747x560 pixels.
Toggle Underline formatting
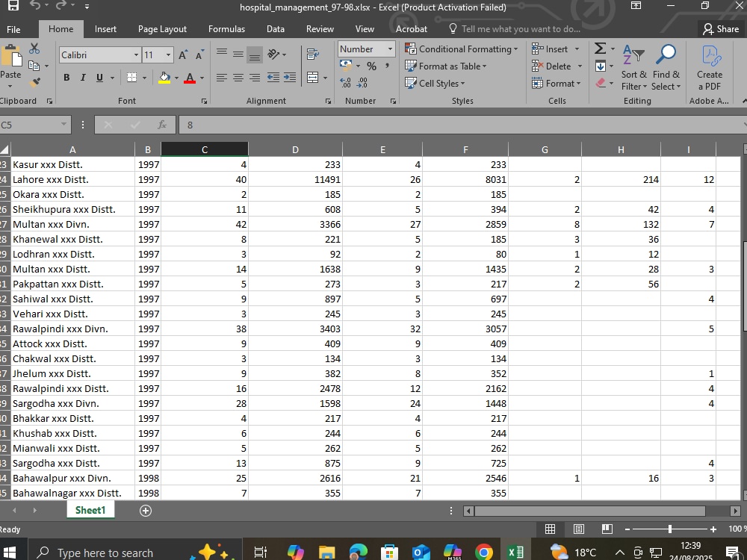coord(99,78)
